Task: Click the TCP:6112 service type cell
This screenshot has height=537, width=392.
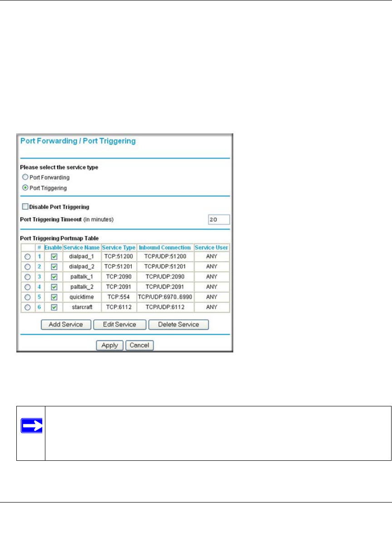Action: coord(119,307)
